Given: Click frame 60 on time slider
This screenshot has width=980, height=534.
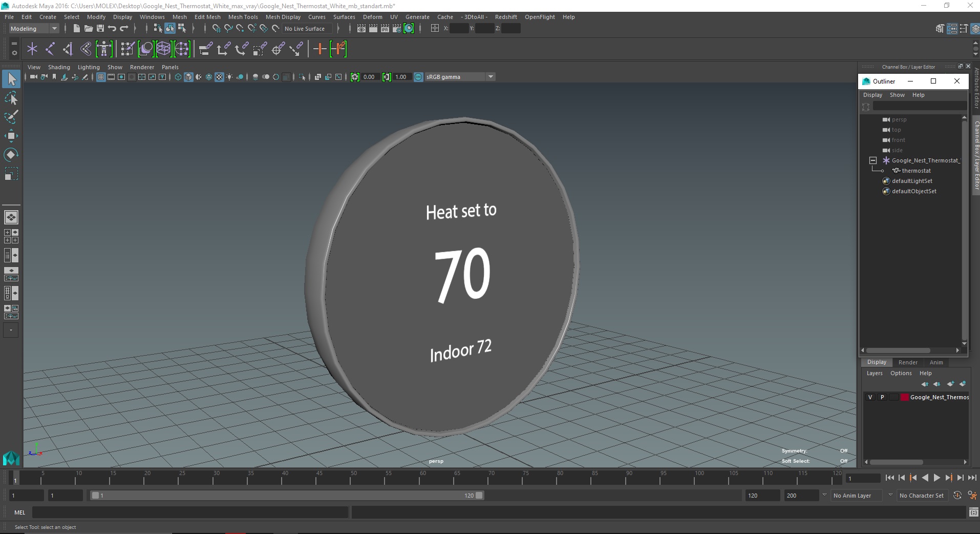Looking at the screenshot, I should click(x=422, y=478).
